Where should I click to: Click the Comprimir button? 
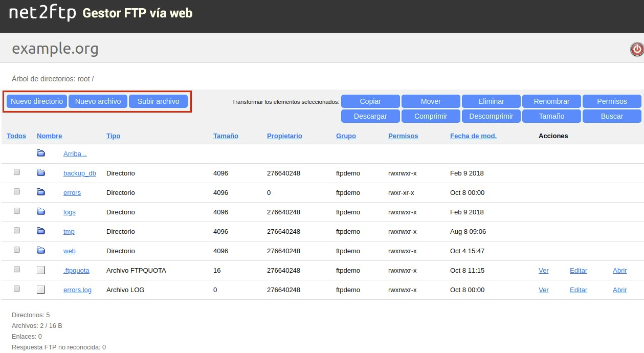pos(431,116)
